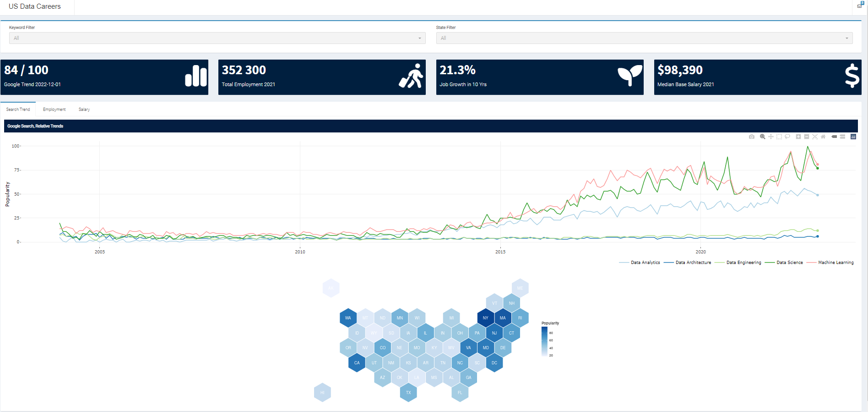The width and height of the screenshot is (868, 412).
Task: Click the GA hexagon on the map
Action: coord(469,378)
